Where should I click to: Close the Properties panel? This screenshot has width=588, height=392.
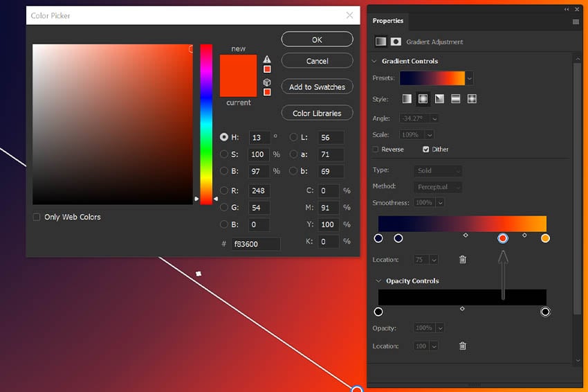pyautogui.click(x=577, y=10)
